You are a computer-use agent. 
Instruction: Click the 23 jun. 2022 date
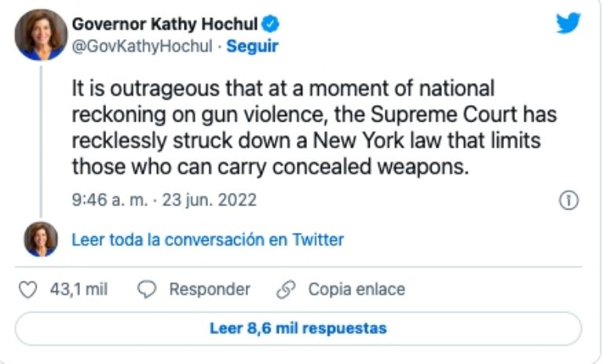pos(210,201)
